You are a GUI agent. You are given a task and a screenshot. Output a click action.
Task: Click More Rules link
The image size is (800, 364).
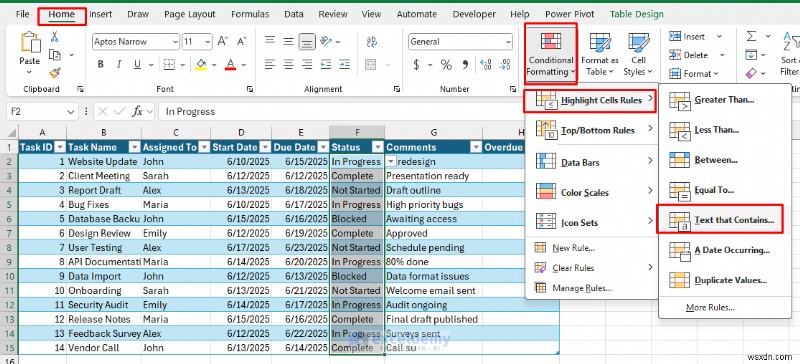coord(710,307)
